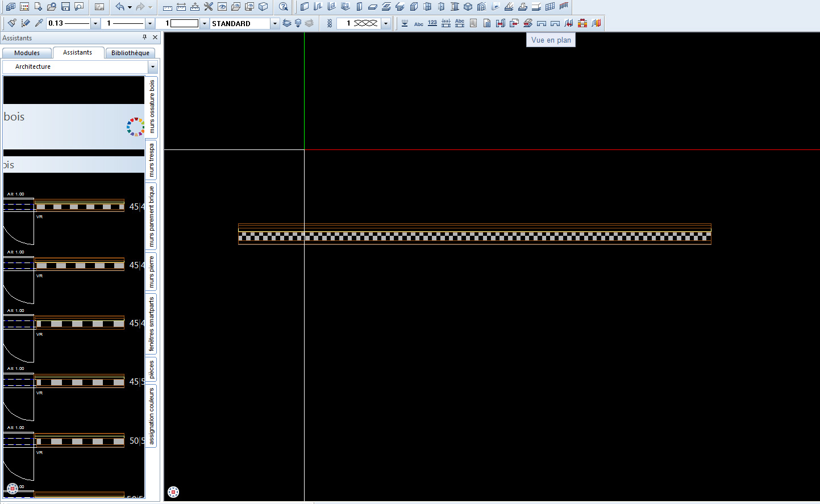Open the Undo history dropdown arrow
The image size is (820, 504).
point(130,7)
